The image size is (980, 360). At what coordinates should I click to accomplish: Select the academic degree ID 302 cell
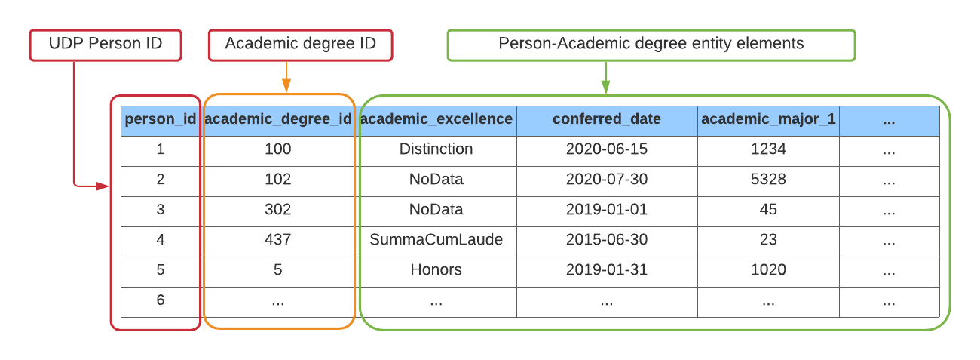click(x=278, y=210)
